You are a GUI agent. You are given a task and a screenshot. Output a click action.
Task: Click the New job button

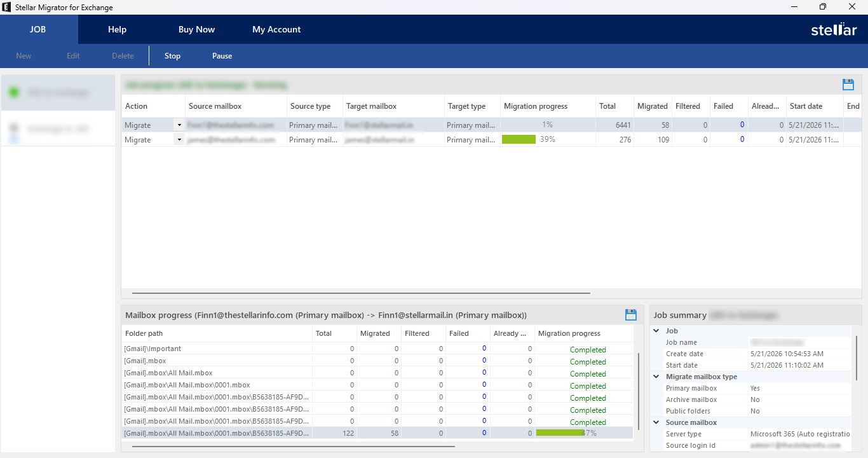(x=24, y=56)
